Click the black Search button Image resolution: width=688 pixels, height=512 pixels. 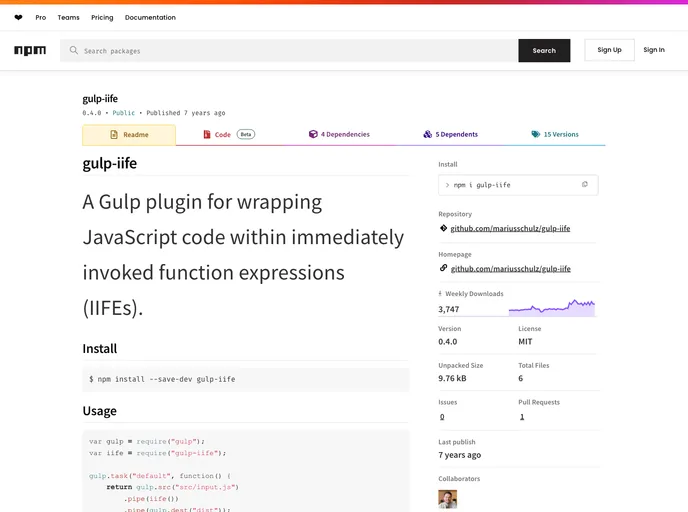544,50
